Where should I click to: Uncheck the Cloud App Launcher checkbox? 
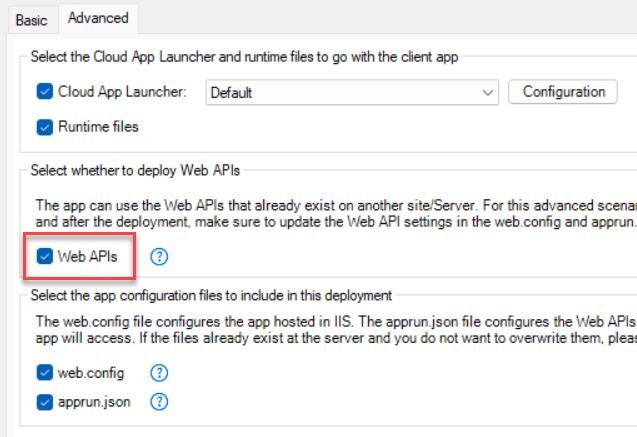(x=45, y=92)
